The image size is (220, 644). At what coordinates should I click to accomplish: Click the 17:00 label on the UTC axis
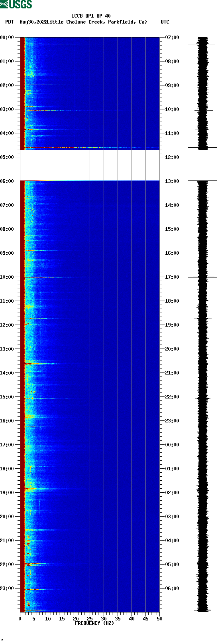pos(172,277)
